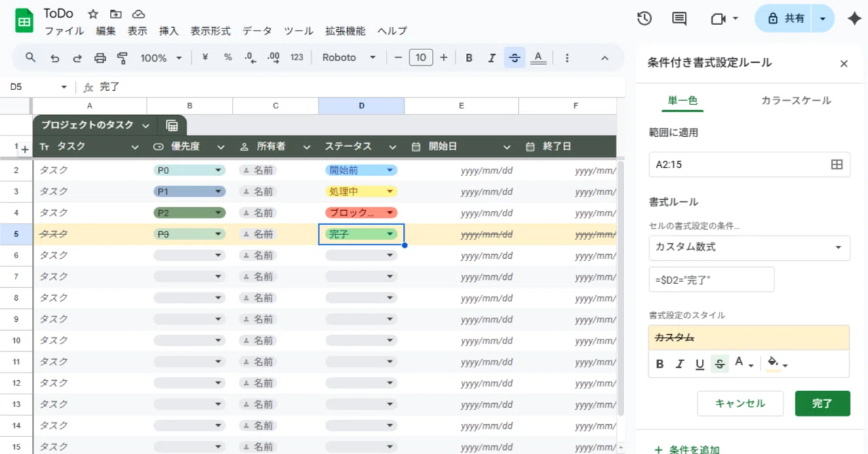Select column D header
868x454 pixels.
(x=361, y=106)
